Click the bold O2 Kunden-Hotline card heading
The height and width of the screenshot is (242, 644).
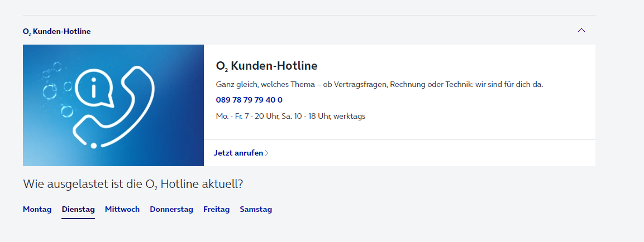(x=266, y=66)
